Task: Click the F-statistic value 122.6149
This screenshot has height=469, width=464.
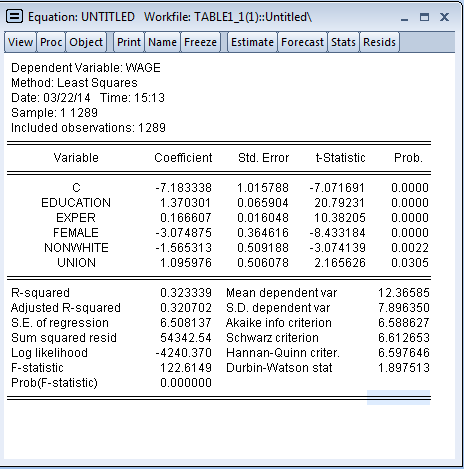Action: point(186,368)
